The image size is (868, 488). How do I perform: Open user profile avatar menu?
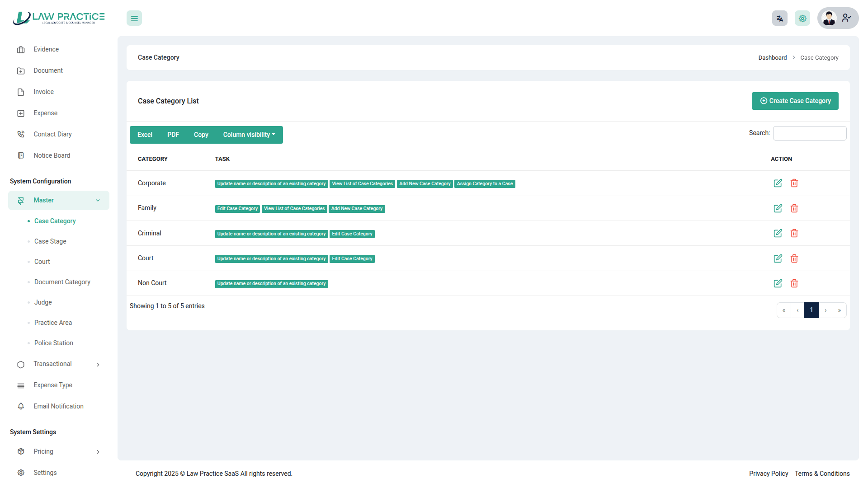(837, 19)
